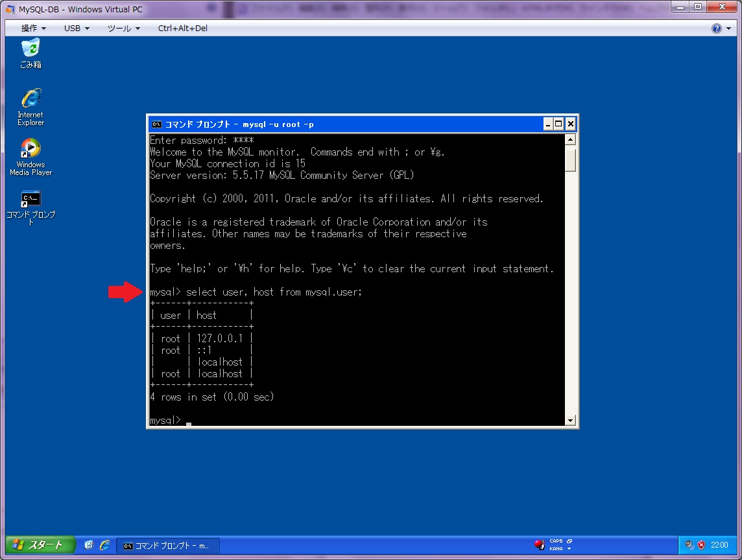Viewport: 742px width, 560px height.
Task: Minimize the command prompt window
Action: pyautogui.click(x=548, y=124)
